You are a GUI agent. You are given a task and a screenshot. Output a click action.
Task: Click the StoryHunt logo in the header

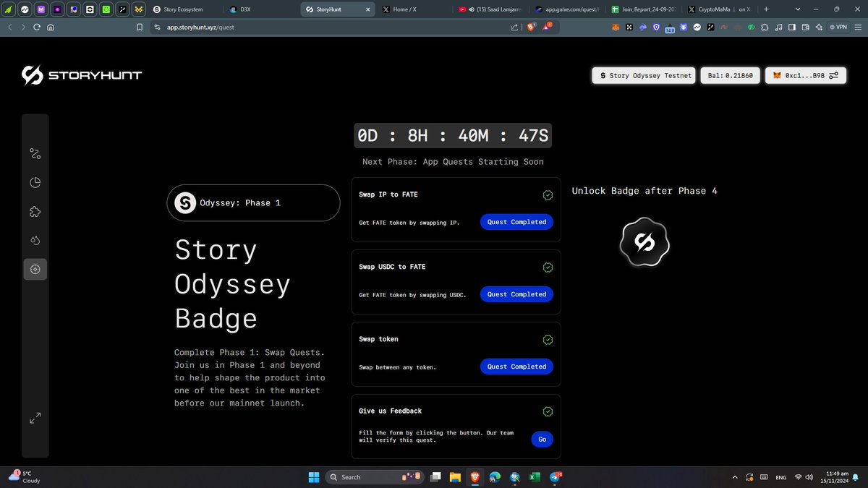point(81,75)
